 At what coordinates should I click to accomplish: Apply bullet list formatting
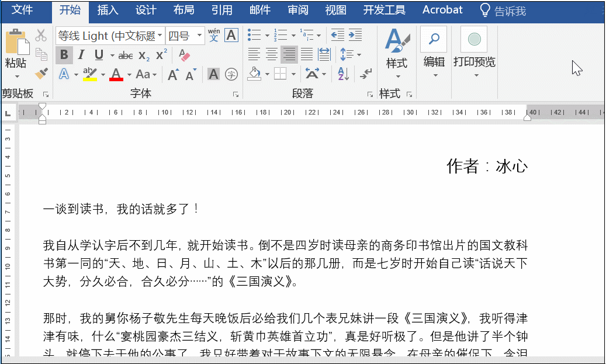254,35
